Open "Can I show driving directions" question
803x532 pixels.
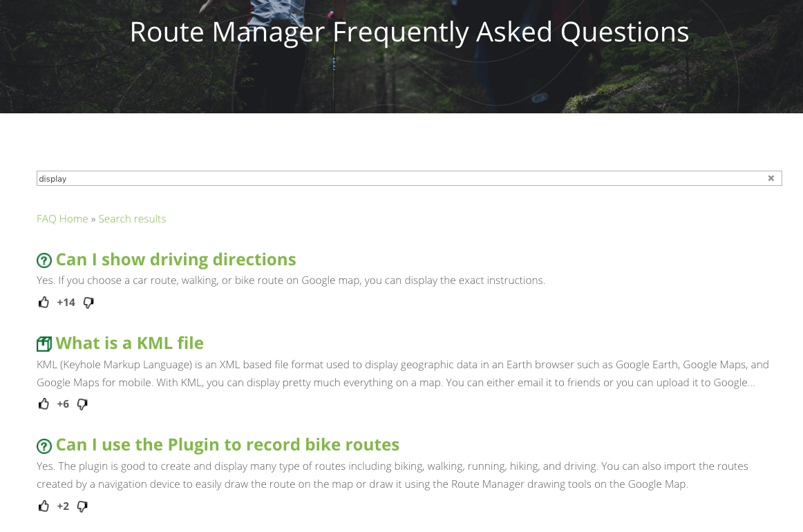click(x=176, y=260)
